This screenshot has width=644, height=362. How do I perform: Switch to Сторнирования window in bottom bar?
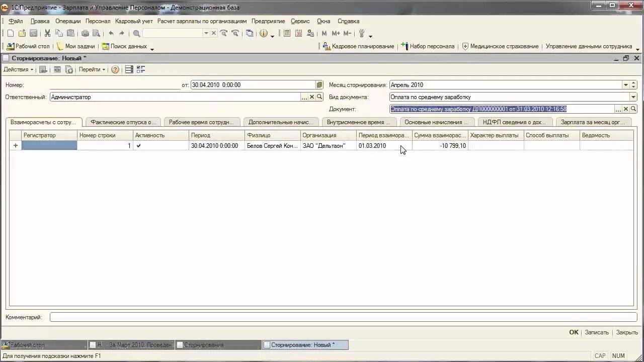click(218, 345)
